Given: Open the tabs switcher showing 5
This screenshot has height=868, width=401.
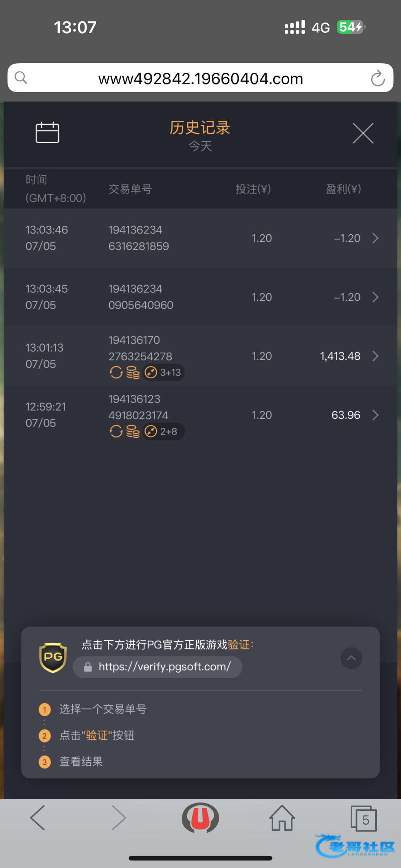Looking at the screenshot, I should coord(363,818).
